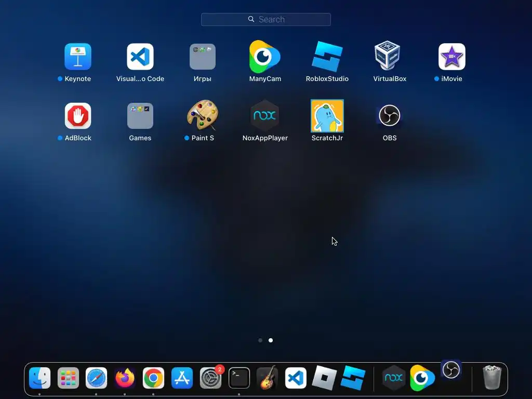Launch ScratchJr app
Screen dimensions: 532x399
(x=327, y=116)
